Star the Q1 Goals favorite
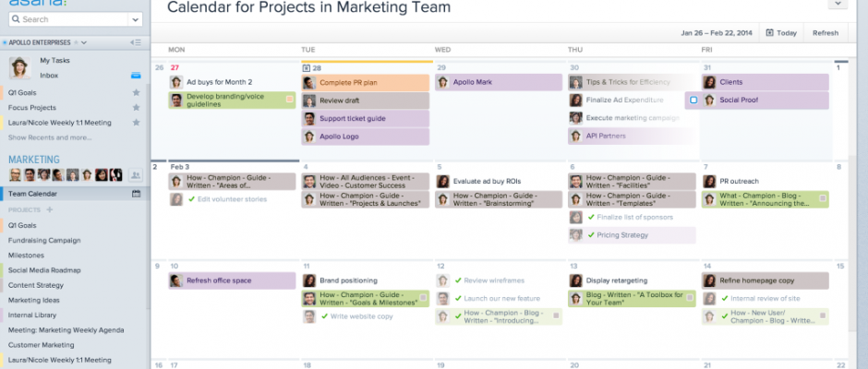The image size is (868, 369). (x=137, y=92)
